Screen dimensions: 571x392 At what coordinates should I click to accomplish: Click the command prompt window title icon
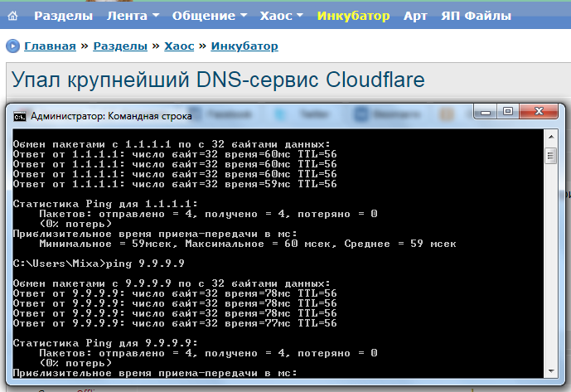(20, 116)
